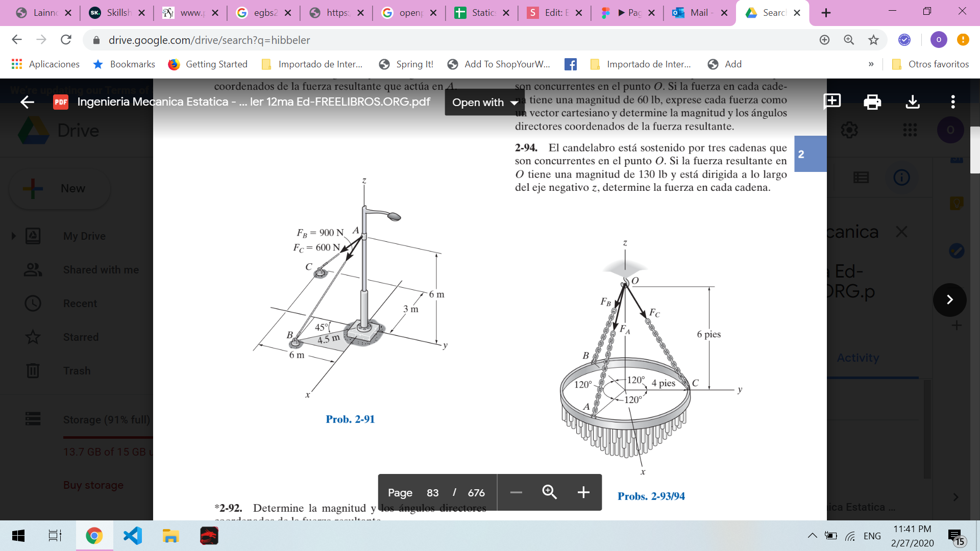Image resolution: width=980 pixels, height=551 pixels.
Task: Zoom in with the plus button
Action: (583, 492)
